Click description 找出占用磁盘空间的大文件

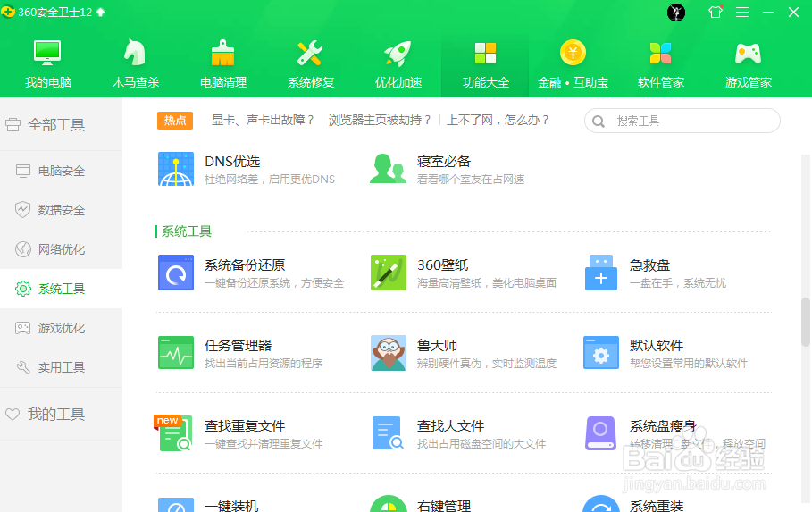pyautogui.click(x=481, y=443)
